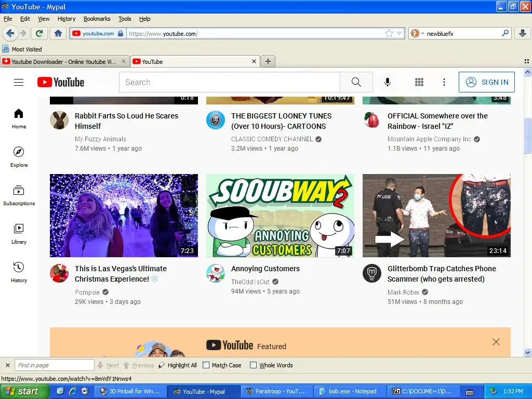Click the Mark Rober channel avatar

[372, 273]
